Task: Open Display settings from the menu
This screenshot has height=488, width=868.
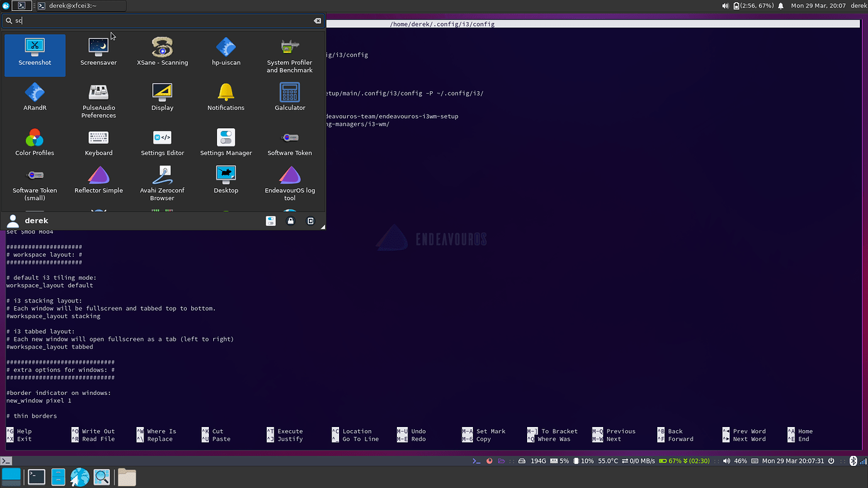Action: point(162,99)
